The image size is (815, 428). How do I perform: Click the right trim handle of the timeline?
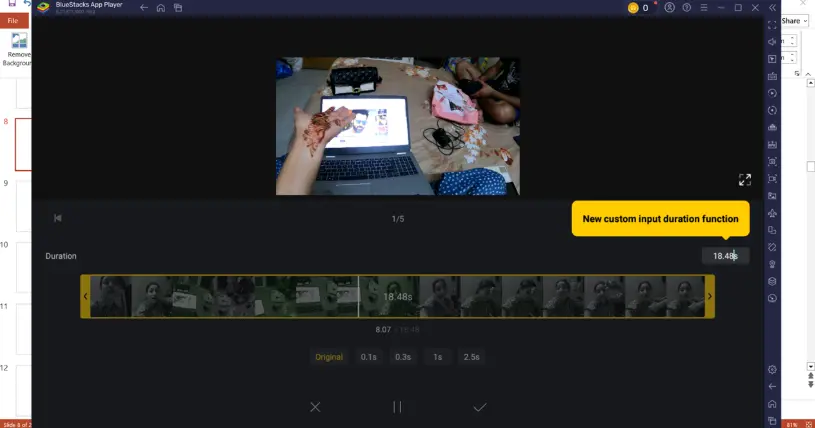(710, 296)
